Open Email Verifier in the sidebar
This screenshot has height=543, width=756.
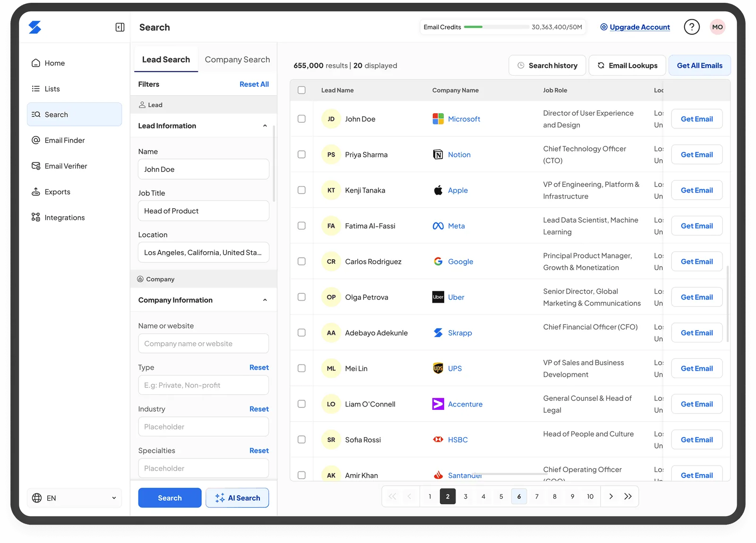(x=74, y=166)
